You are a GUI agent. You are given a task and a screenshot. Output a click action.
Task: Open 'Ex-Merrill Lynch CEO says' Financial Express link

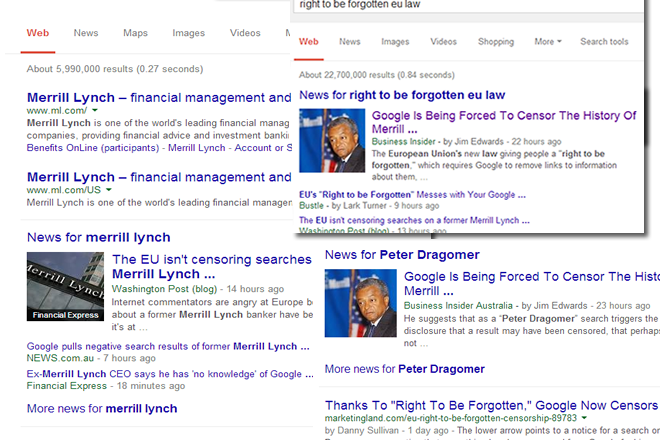[170, 374]
